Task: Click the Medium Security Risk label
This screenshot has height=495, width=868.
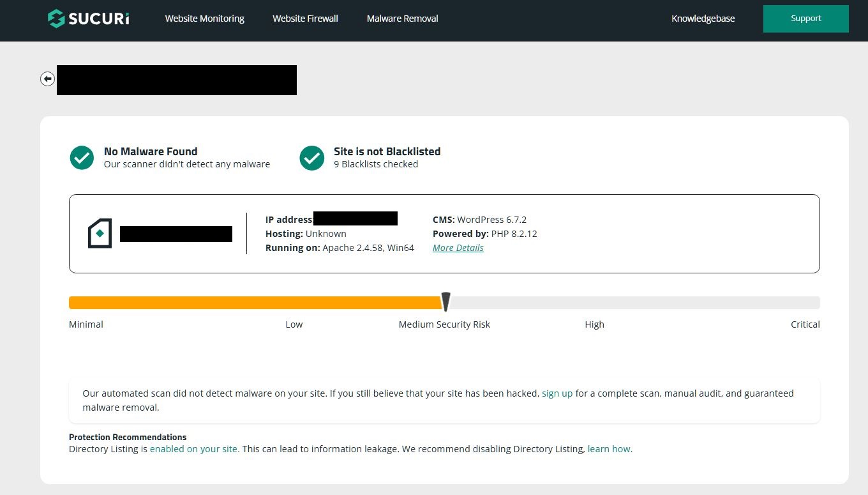Action: pyautogui.click(x=444, y=324)
